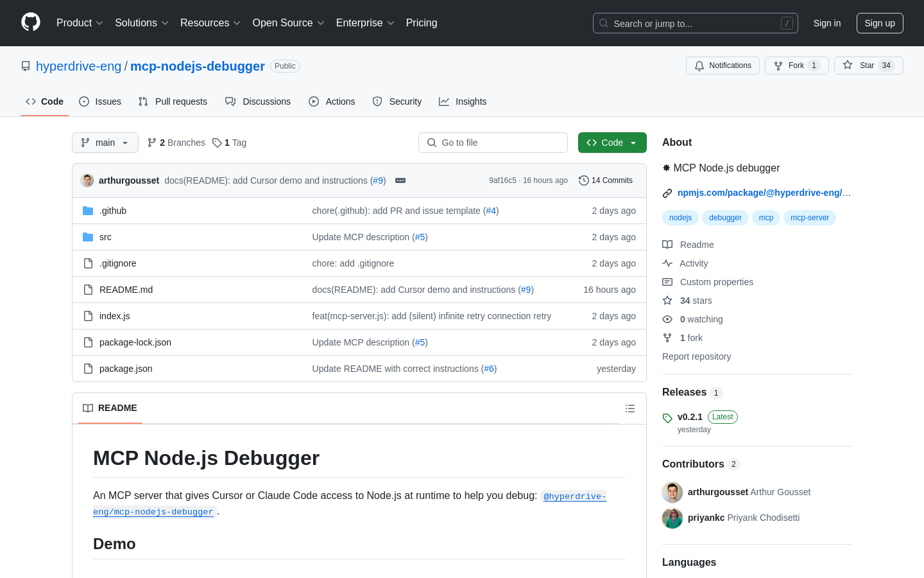The height and width of the screenshot is (578, 924).
Task: Switch to the Discussions tab
Action: (x=258, y=101)
